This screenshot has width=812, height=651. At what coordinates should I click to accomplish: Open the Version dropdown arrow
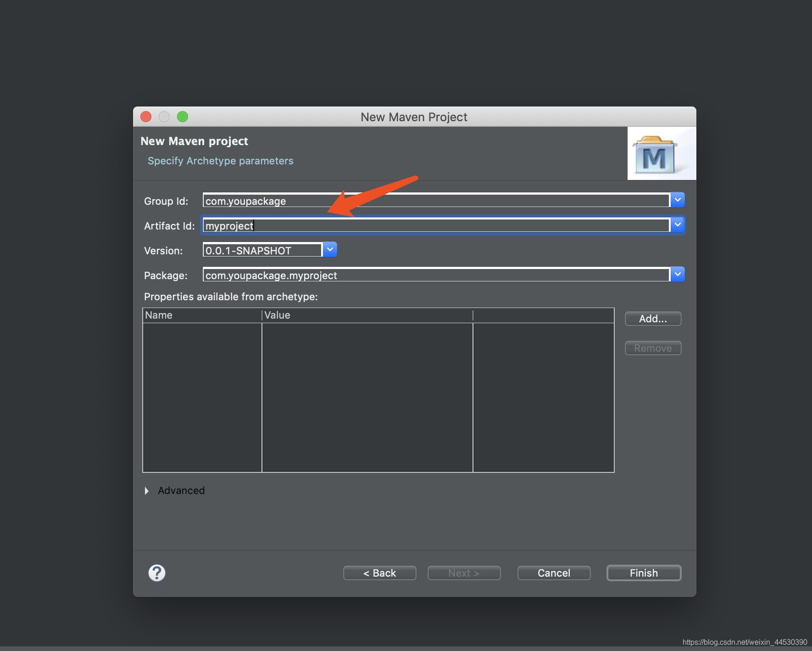tap(330, 250)
